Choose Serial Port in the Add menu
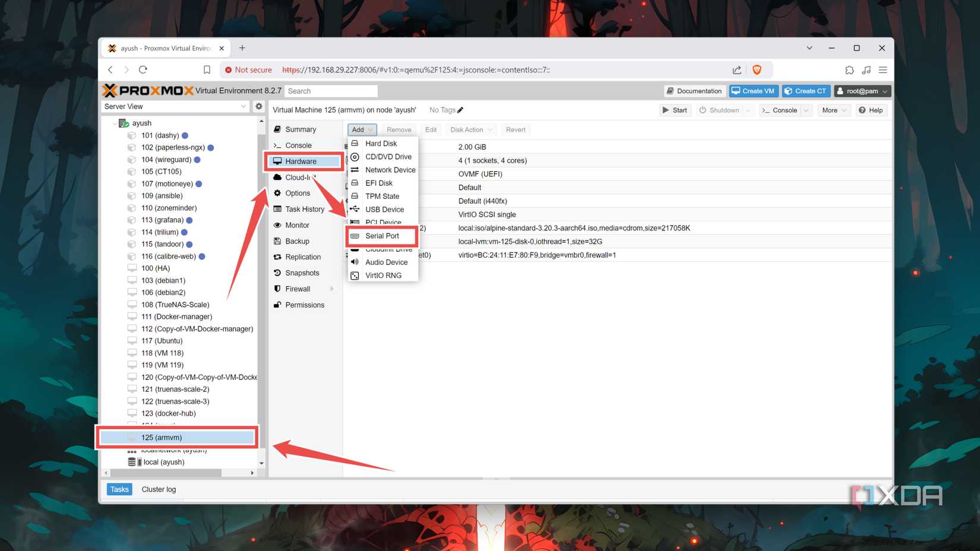Image resolution: width=980 pixels, height=551 pixels. (x=382, y=236)
